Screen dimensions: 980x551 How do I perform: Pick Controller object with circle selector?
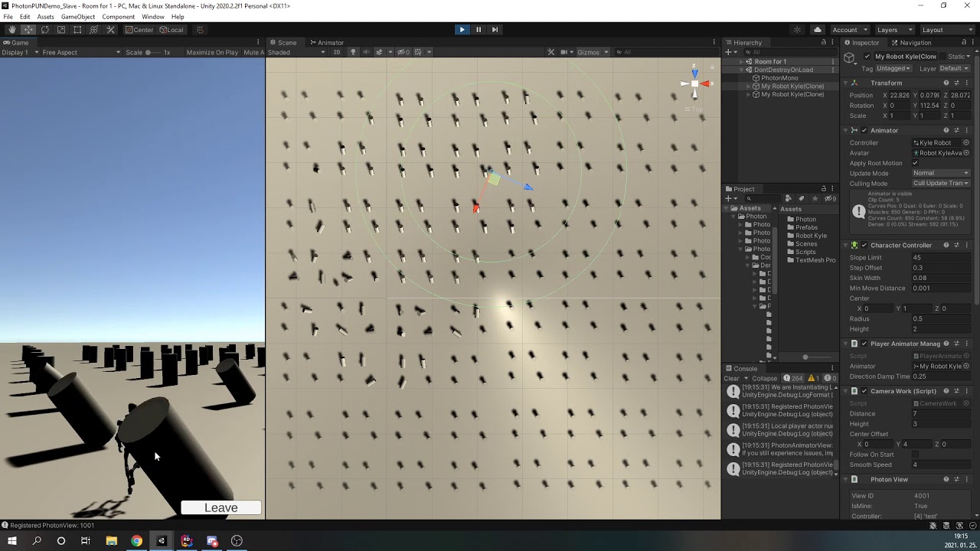pyautogui.click(x=966, y=142)
